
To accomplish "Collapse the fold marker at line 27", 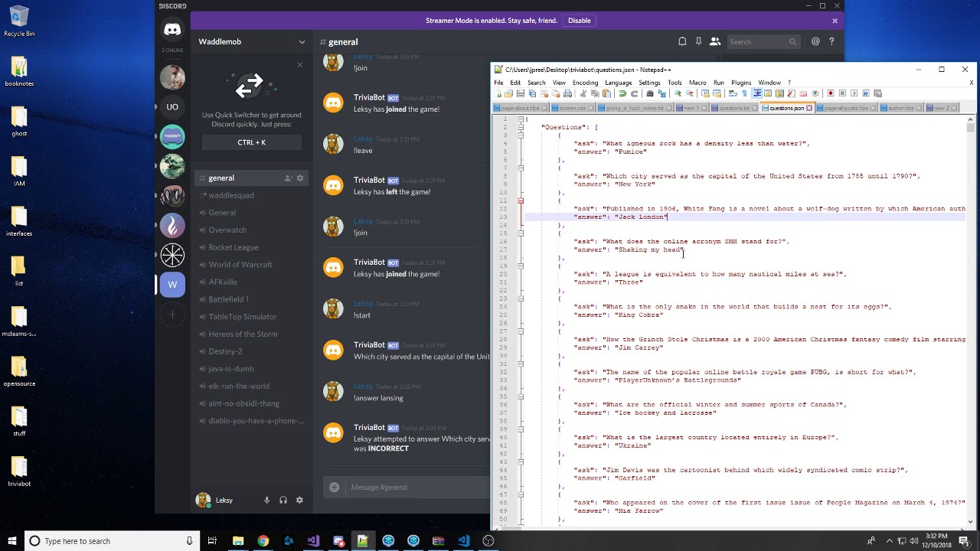I will [521, 331].
